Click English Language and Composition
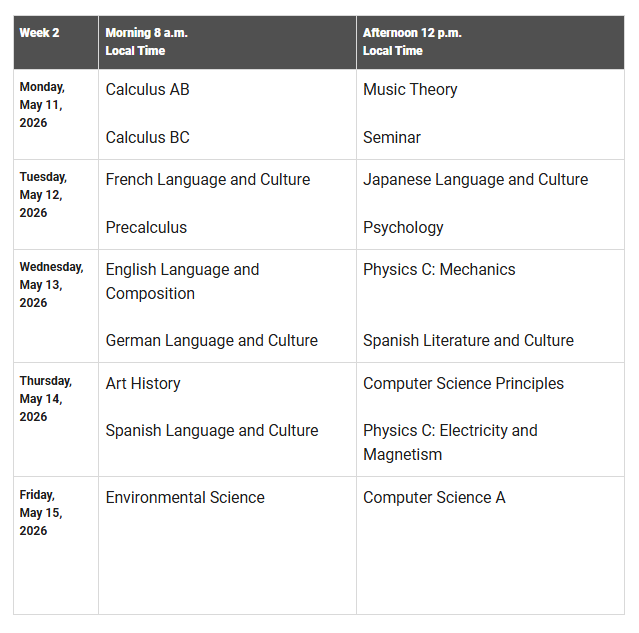This screenshot has height=633, width=639. point(182,281)
